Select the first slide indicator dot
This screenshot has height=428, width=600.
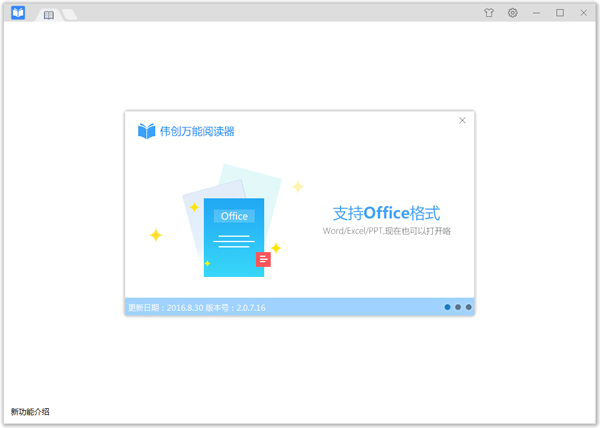click(x=447, y=307)
